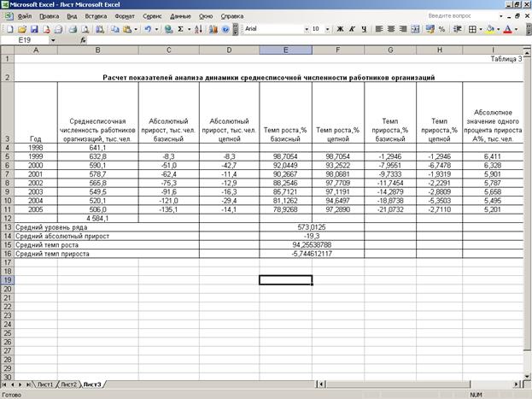Viewport: 532px width, 399px height.
Task: Switch to the Лист1 sheet tab
Action: [45, 384]
